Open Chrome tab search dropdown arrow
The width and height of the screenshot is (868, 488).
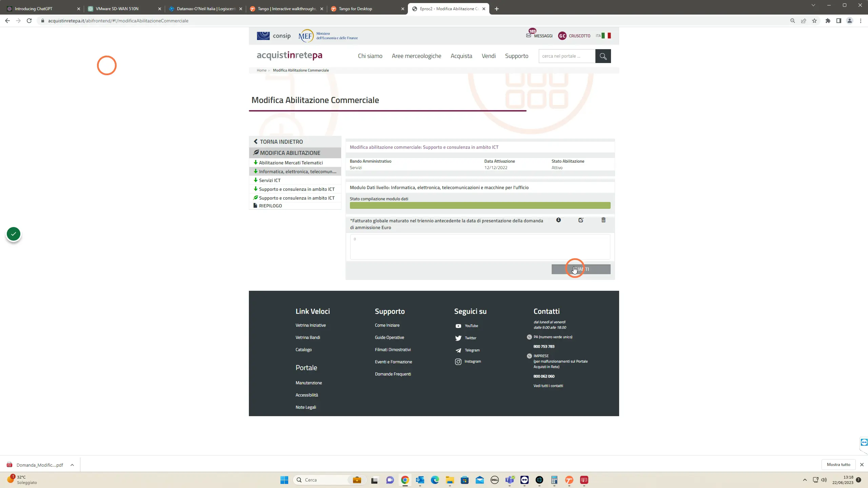(x=813, y=5)
